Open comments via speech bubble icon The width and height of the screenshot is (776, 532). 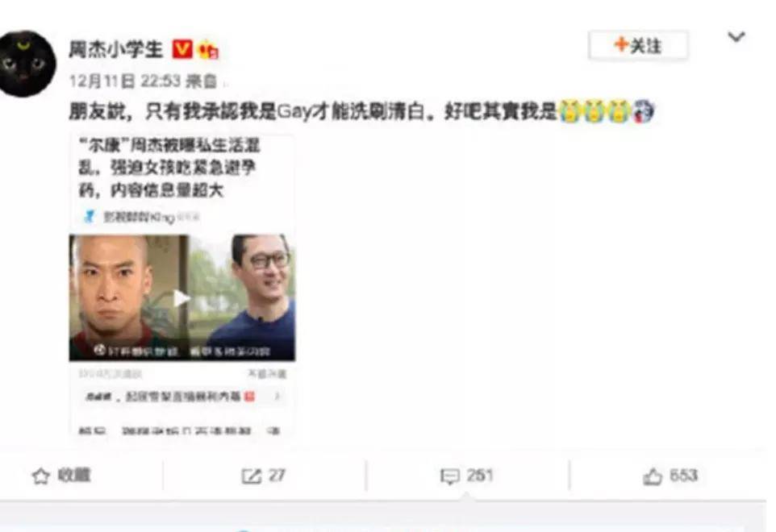(x=450, y=476)
